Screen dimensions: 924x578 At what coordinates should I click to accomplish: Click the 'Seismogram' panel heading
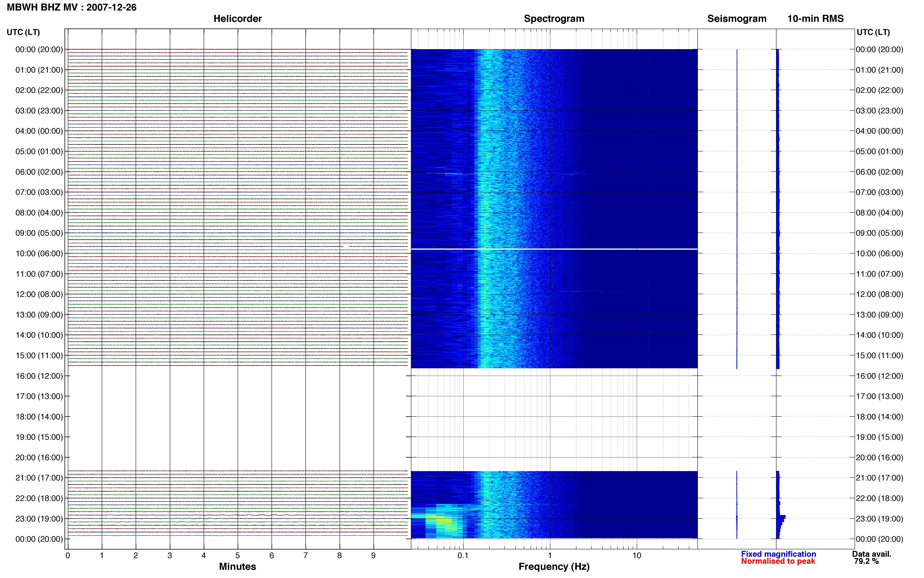pos(736,19)
